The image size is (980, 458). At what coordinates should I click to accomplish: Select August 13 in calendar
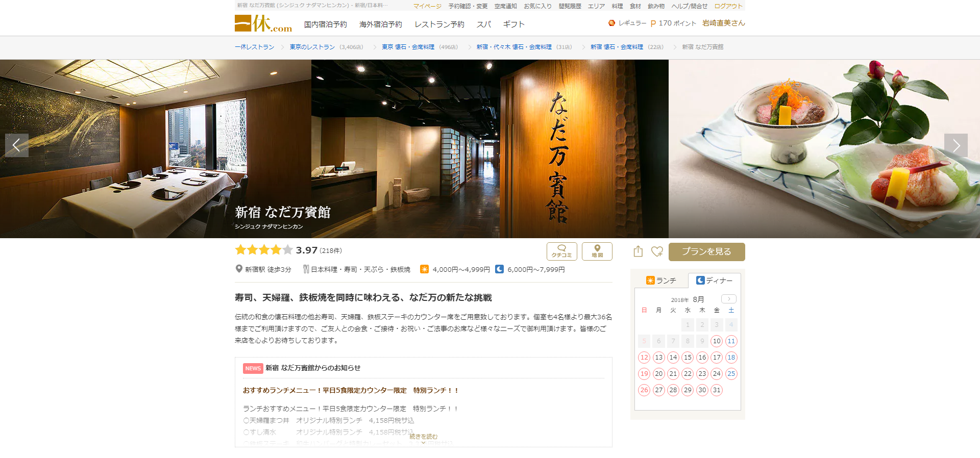(x=659, y=358)
